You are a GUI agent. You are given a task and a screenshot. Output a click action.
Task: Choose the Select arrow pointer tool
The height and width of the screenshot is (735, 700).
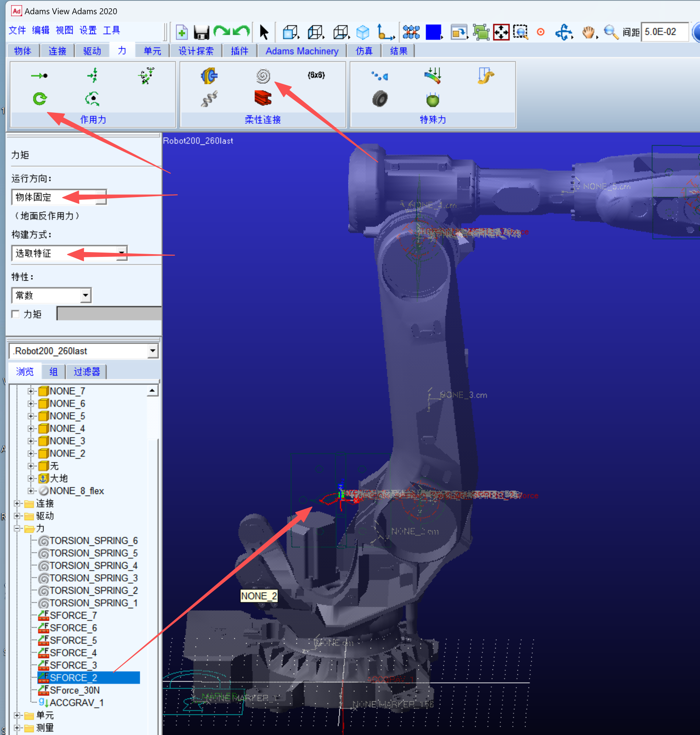[x=264, y=32]
